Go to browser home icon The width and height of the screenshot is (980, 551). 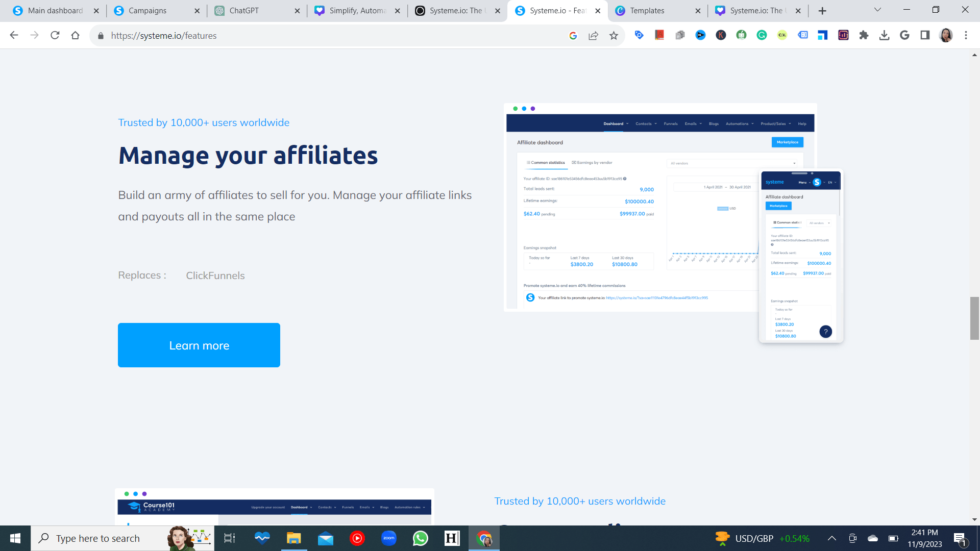76,35
